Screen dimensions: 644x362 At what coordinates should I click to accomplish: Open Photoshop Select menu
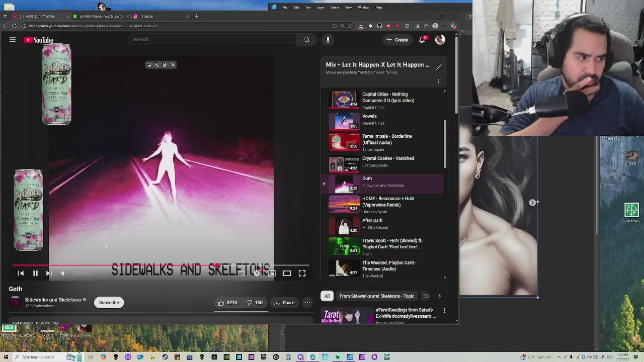pos(335,8)
